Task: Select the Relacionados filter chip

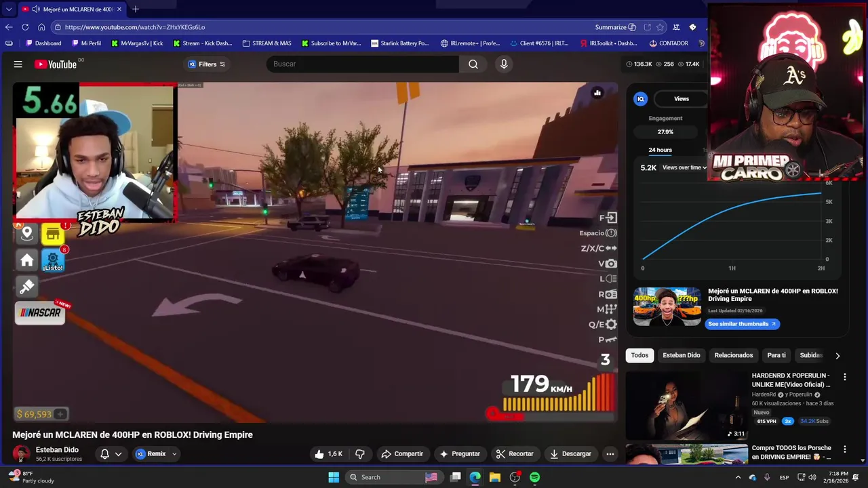Action: (x=734, y=355)
